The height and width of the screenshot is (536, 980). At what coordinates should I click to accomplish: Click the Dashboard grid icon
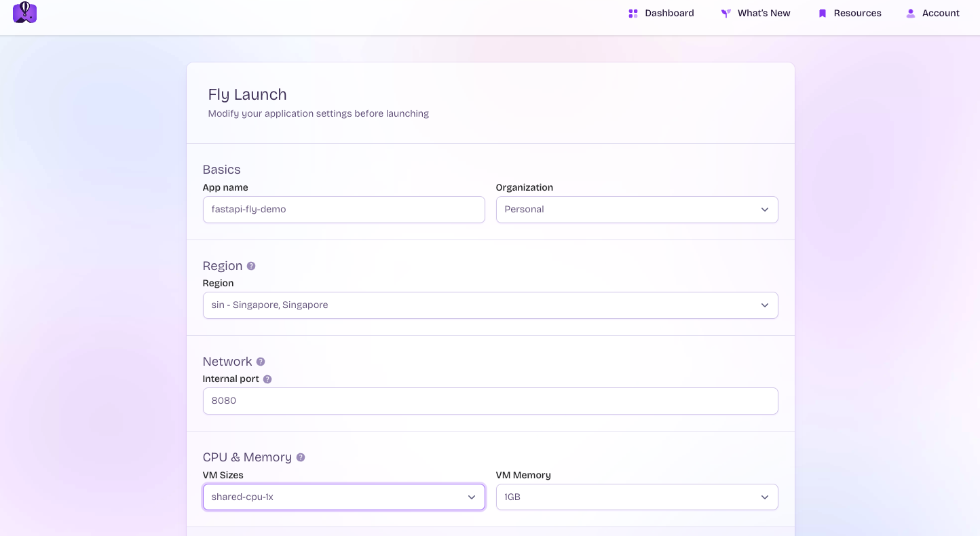pyautogui.click(x=633, y=14)
